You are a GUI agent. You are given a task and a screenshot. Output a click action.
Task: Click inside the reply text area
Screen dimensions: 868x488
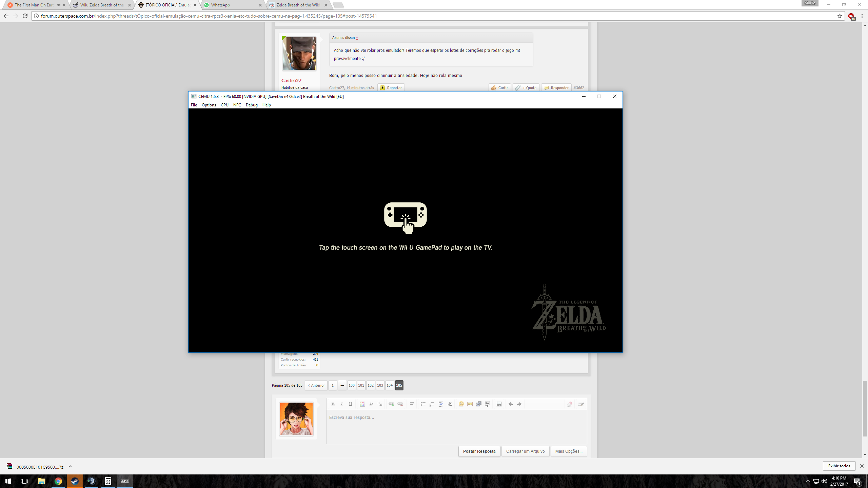(x=456, y=427)
